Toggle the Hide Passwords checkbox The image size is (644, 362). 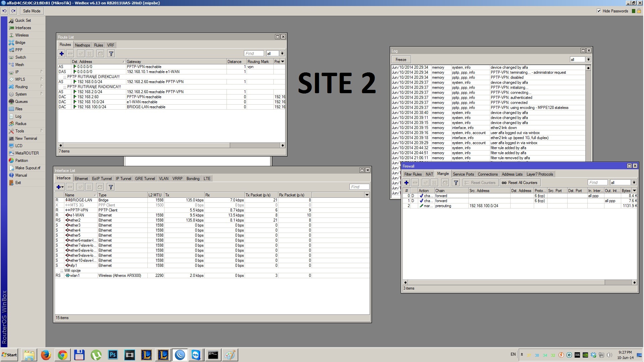click(x=599, y=11)
